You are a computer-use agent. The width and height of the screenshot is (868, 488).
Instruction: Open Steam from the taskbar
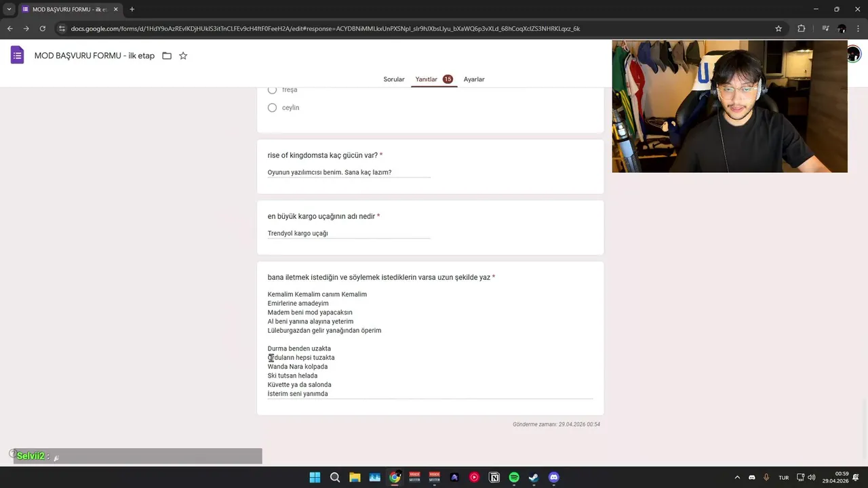[x=534, y=477]
